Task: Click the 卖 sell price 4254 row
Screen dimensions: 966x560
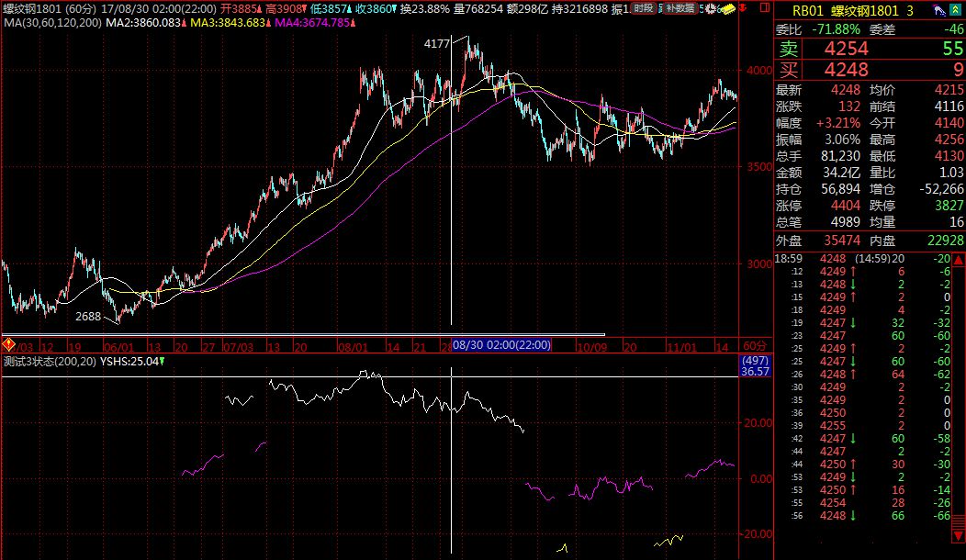Action: 870,49
